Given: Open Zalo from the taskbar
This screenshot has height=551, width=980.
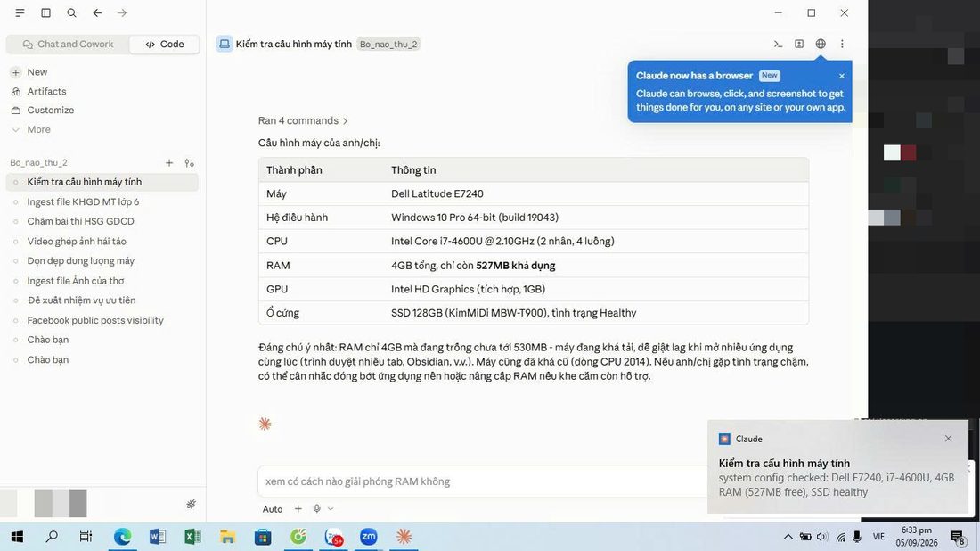Looking at the screenshot, I should [334, 537].
